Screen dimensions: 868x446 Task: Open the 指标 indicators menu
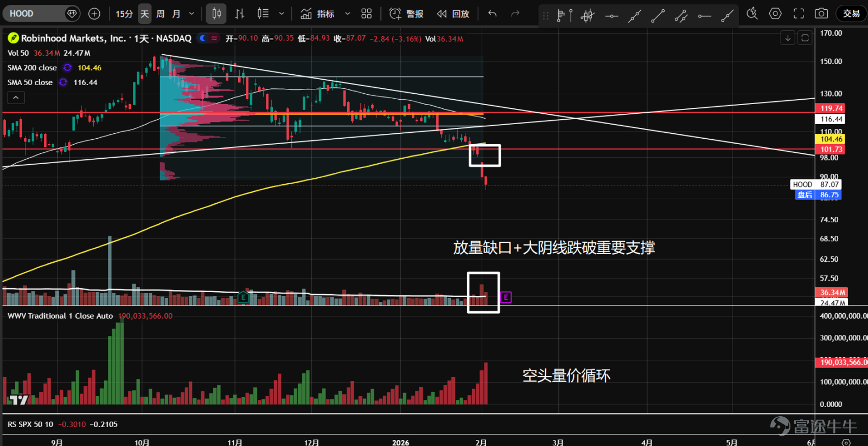[318, 14]
